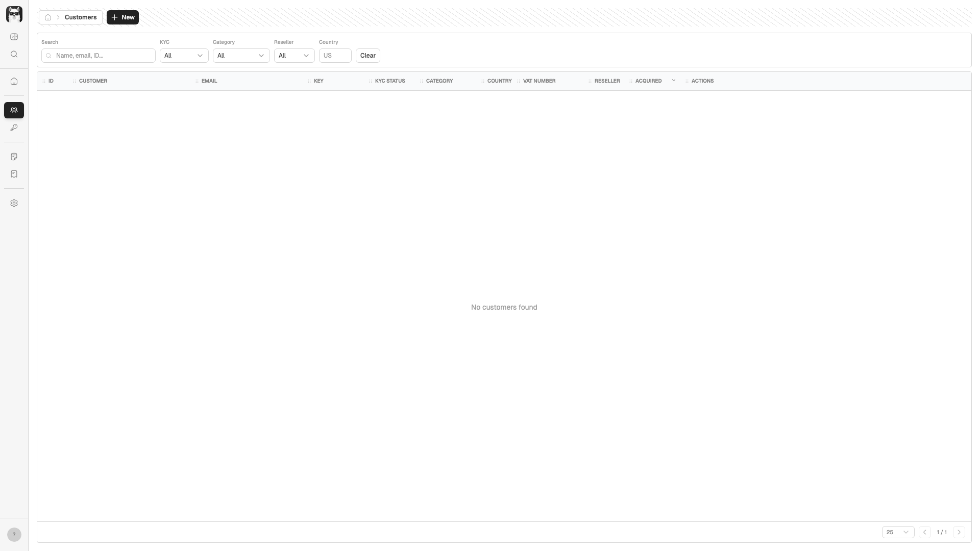Open the Category filter dropdown
Screen dimensions: 980x551
(x=241, y=56)
